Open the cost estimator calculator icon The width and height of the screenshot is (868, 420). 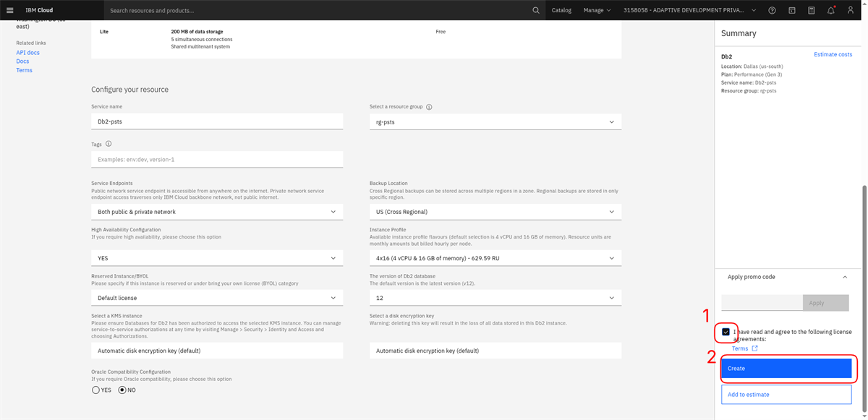[812, 10]
